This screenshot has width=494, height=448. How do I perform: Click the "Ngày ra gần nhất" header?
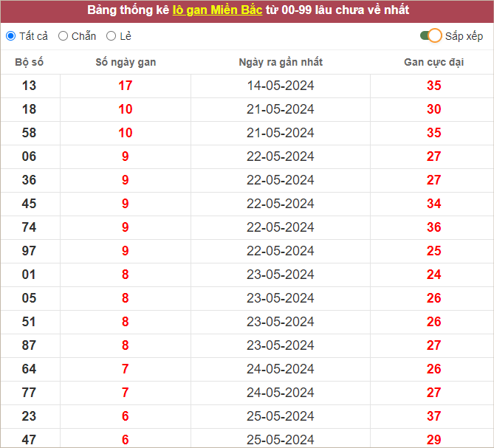click(x=281, y=62)
